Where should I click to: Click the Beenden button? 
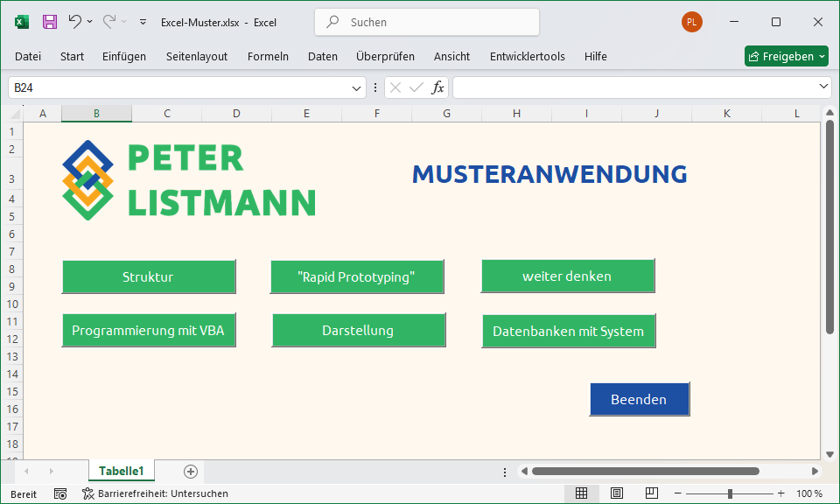pyautogui.click(x=640, y=399)
